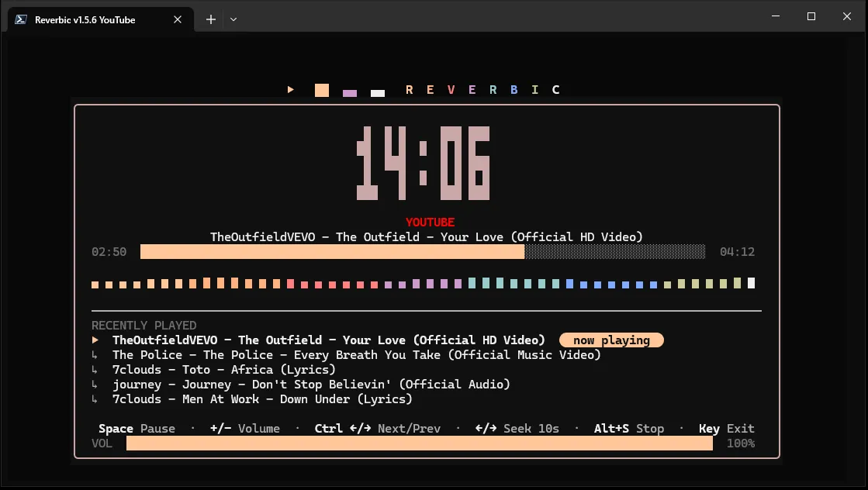Image resolution: width=868 pixels, height=490 pixels.
Task: Click the current track title above progress bar
Action: click(x=427, y=237)
